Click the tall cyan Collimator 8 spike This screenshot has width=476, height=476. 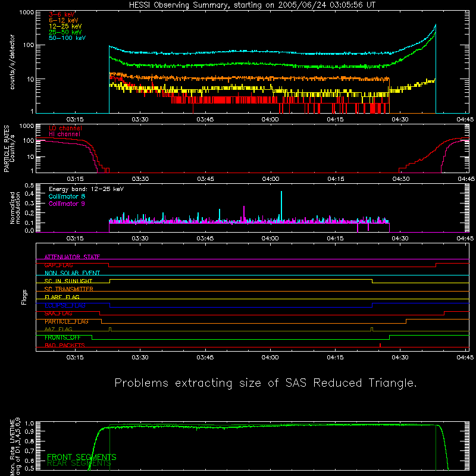[281, 206]
